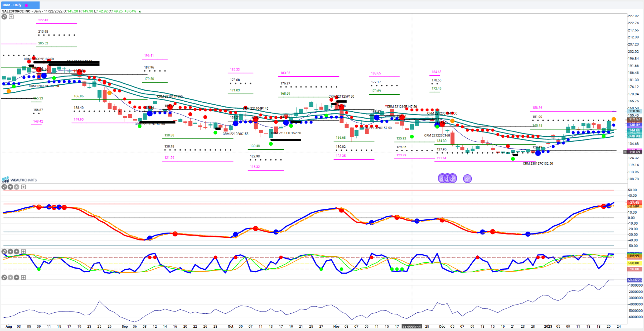Image resolution: width=644 pixels, height=331 pixels.
Task: Click the 184.65 magenta level label
Action: tap(437, 72)
